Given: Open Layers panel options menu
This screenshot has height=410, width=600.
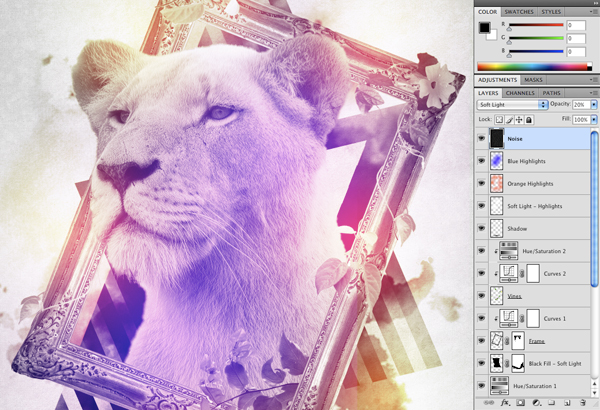Looking at the screenshot, I should point(593,93).
